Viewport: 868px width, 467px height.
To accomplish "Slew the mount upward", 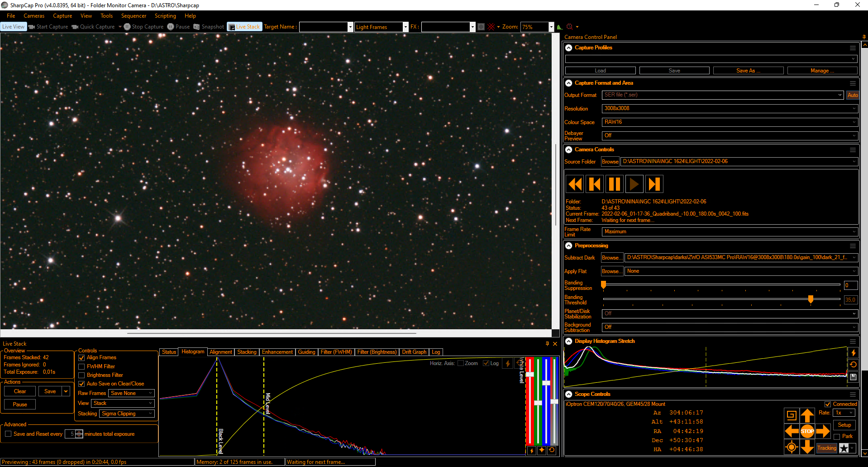I will point(807,415).
